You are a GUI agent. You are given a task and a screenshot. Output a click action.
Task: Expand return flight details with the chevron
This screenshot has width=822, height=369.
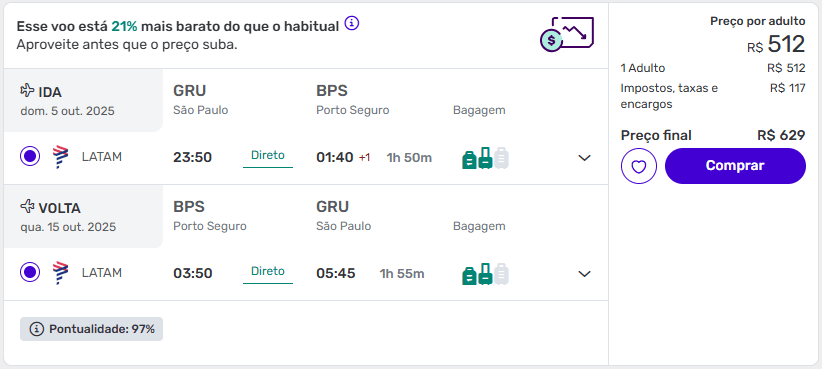[x=585, y=274]
